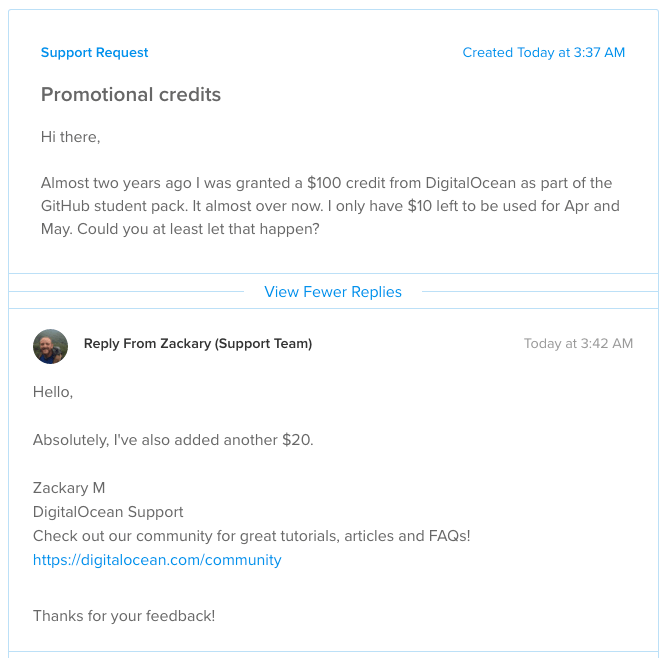
Task: Select the Promotional credits ticket title
Action: [131, 94]
